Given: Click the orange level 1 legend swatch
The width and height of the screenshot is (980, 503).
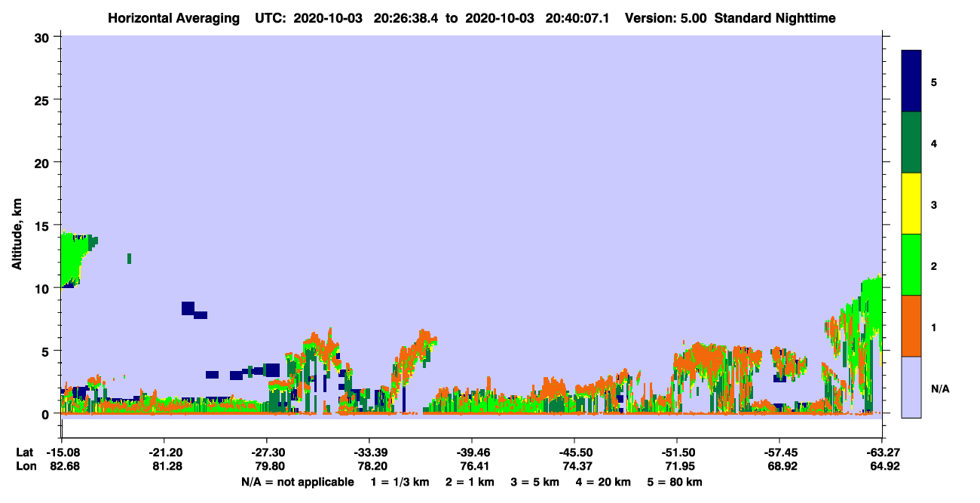Looking at the screenshot, I should (911, 326).
